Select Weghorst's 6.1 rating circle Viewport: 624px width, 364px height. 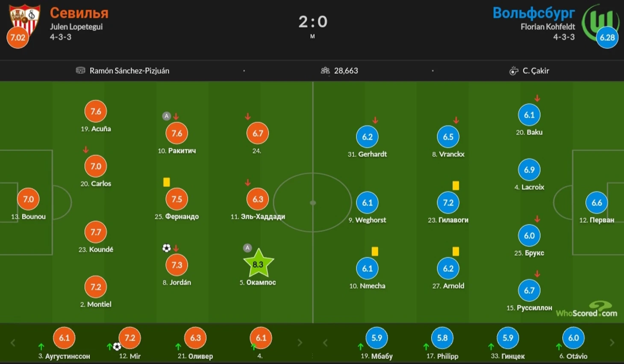(x=368, y=203)
